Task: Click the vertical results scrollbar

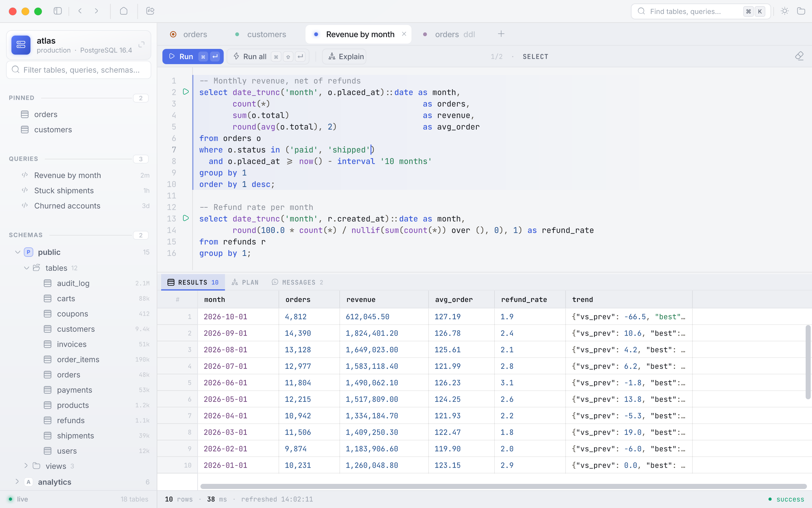Action: coord(808,362)
